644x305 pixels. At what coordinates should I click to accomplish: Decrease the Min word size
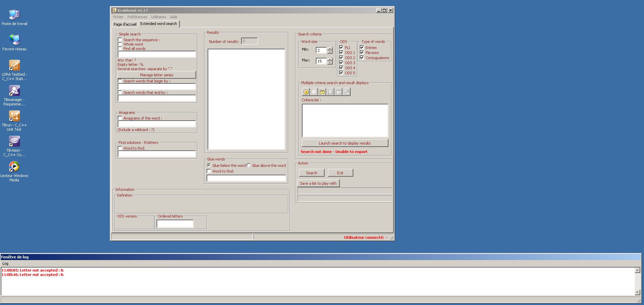[x=330, y=52]
